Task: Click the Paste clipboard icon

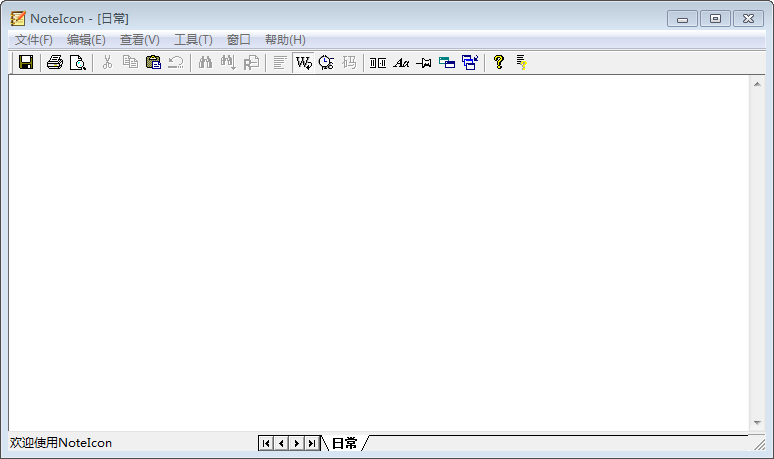Action: pos(153,62)
